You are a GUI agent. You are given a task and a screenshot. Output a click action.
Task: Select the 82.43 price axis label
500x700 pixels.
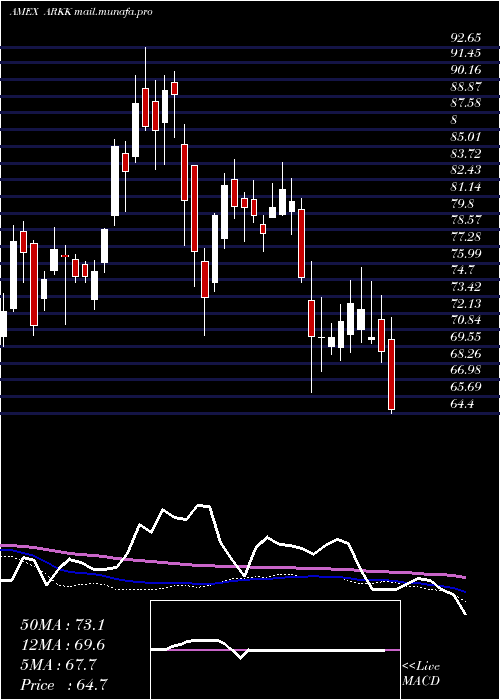click(x=466, y=170)
